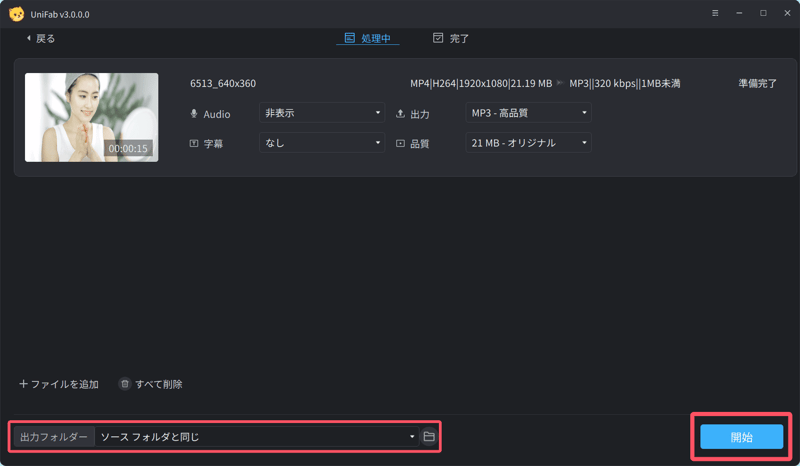
Task: Minimize the UniFab window
Action: [739, 13]
